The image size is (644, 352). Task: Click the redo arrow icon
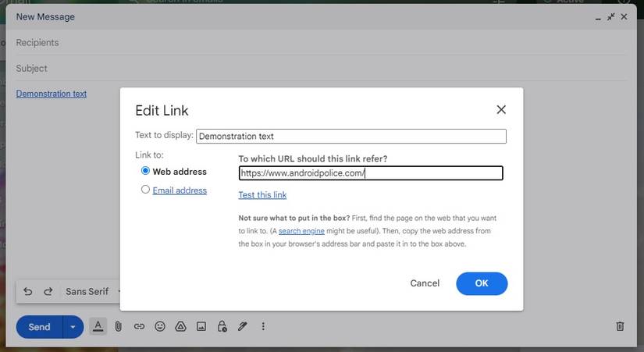(x=48, y=291)
